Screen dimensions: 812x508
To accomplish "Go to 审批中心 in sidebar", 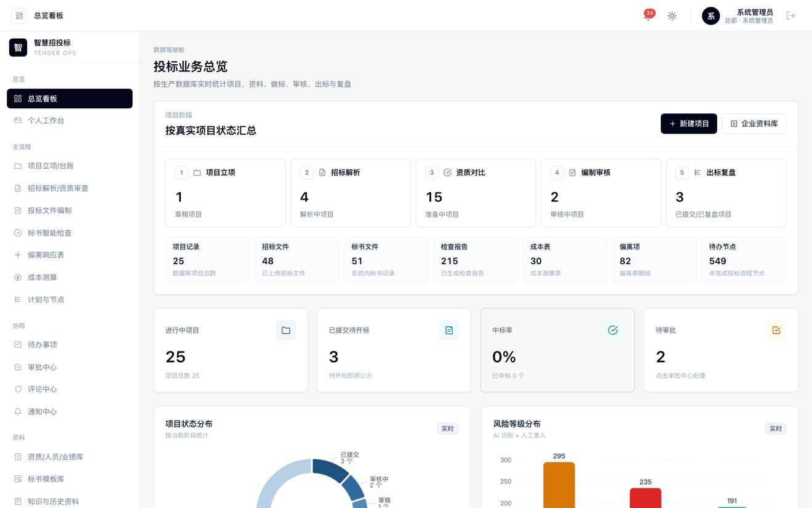I will (70, 367).
